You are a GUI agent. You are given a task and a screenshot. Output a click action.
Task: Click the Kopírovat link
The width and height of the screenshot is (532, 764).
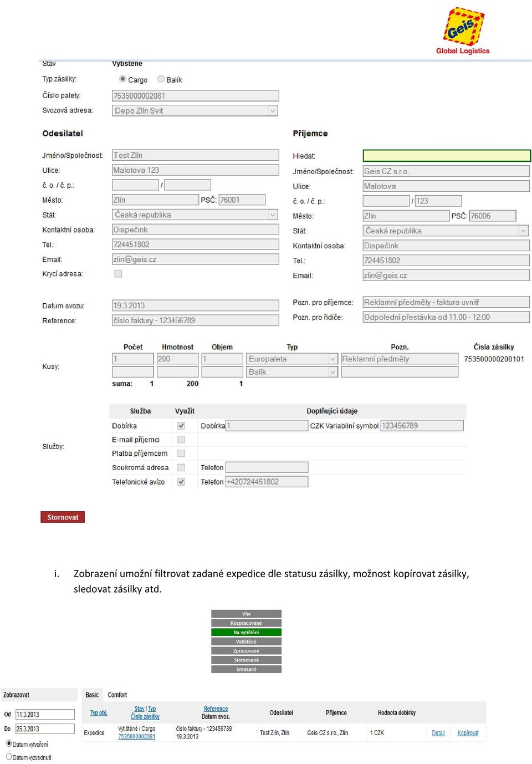pos(468,733)
